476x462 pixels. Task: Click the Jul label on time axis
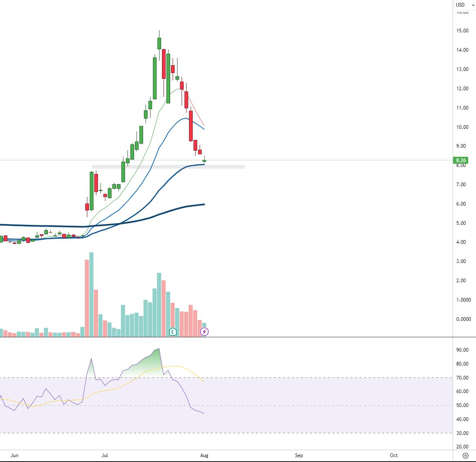coord(105,455)
